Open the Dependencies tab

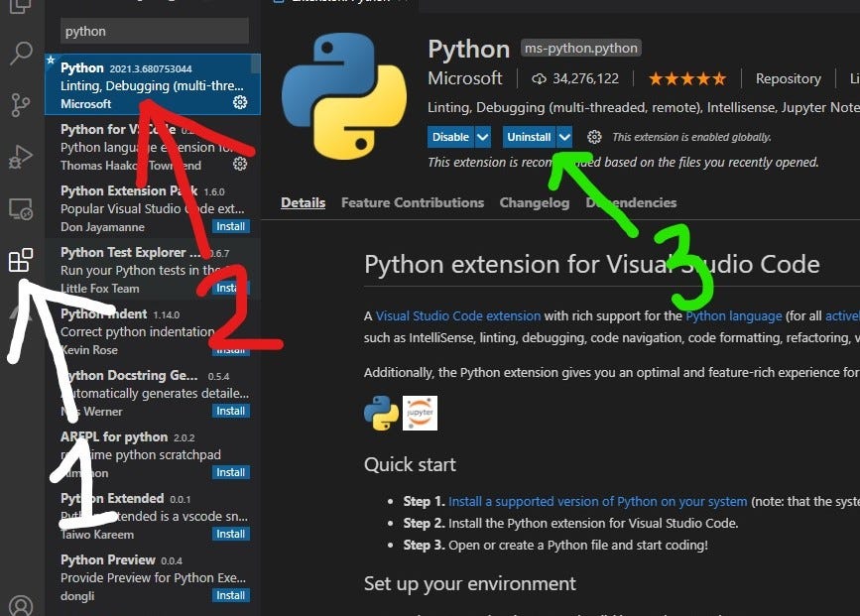632,202
